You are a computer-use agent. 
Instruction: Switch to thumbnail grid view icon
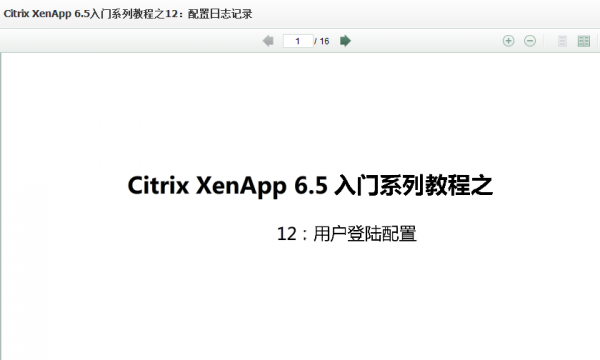tap(584, 41)
